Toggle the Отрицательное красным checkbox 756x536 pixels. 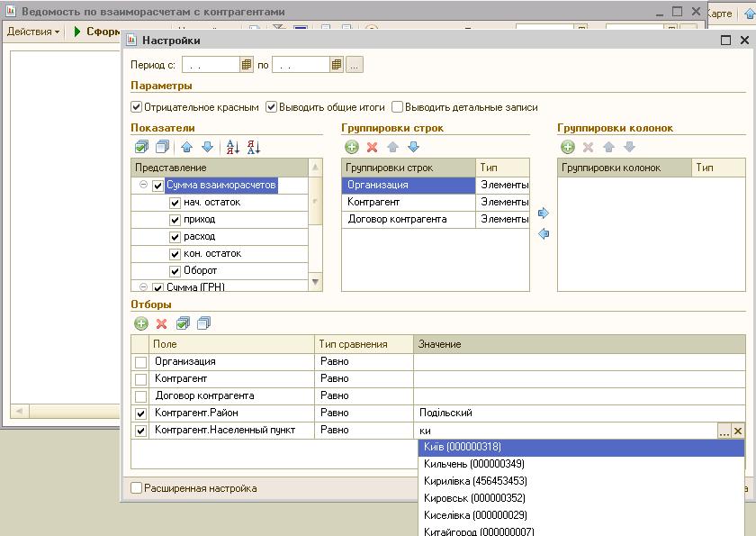click(x=137, y=107)
